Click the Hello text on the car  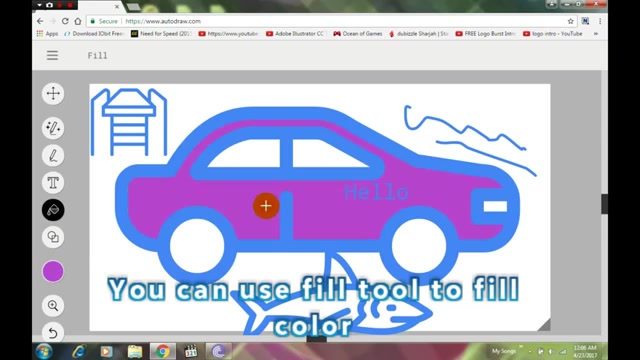pyautogui.click(x=376, y=192)
